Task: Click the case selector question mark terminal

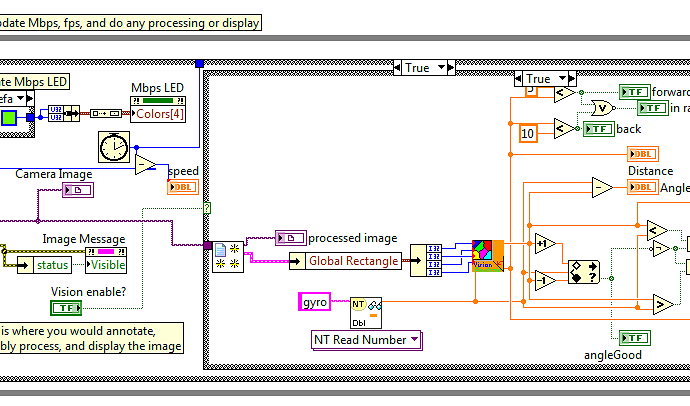Action: tap(207, 208)
